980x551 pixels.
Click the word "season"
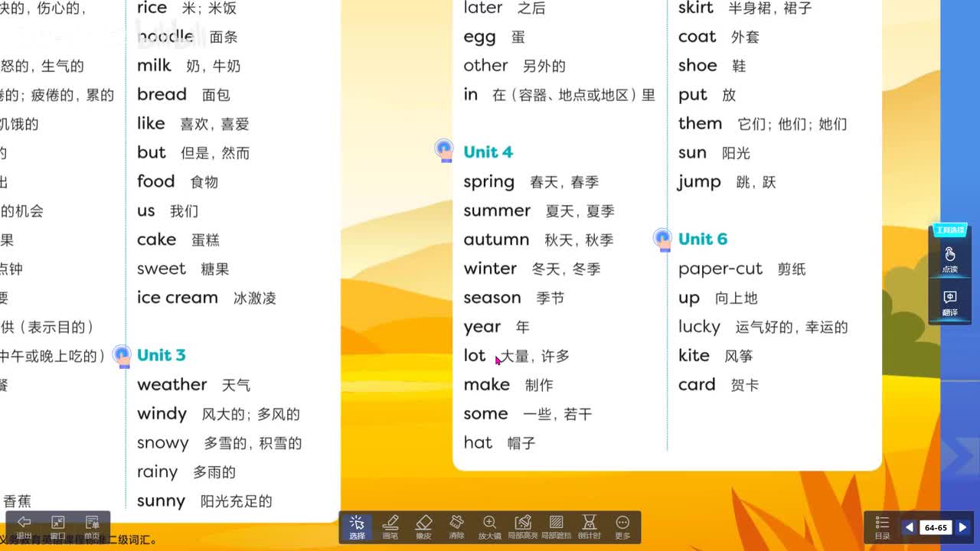coord(492,298)
